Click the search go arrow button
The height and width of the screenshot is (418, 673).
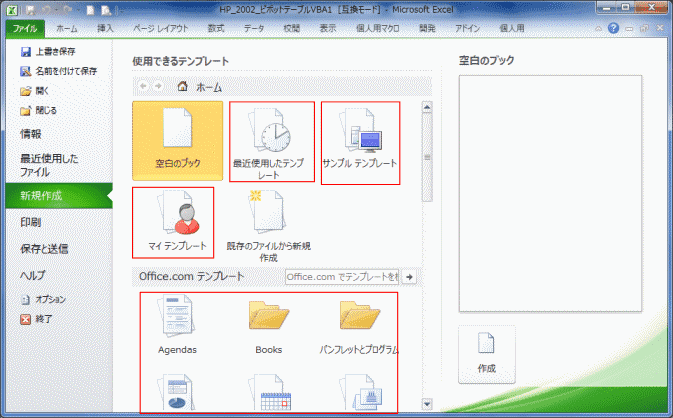409,277
